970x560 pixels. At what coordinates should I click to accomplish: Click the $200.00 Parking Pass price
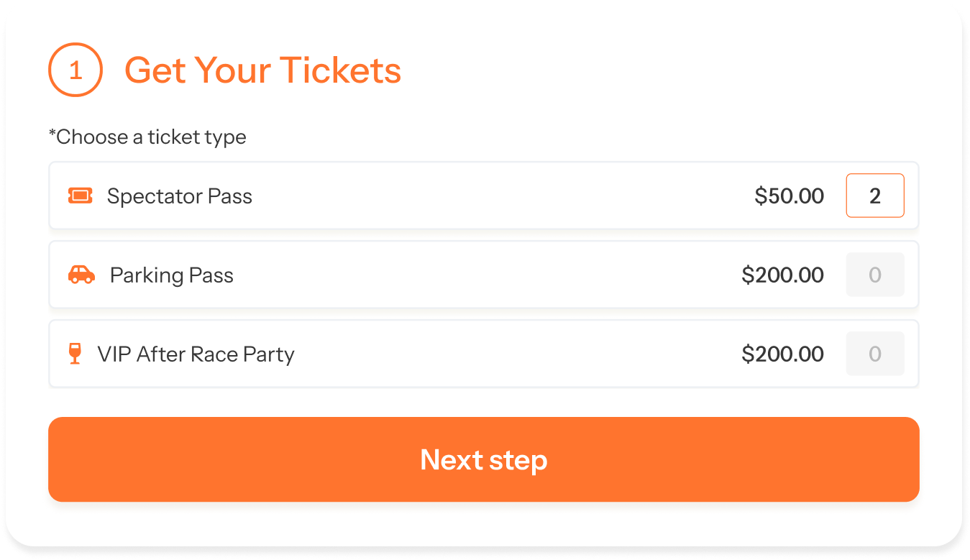tap(783, 275)
